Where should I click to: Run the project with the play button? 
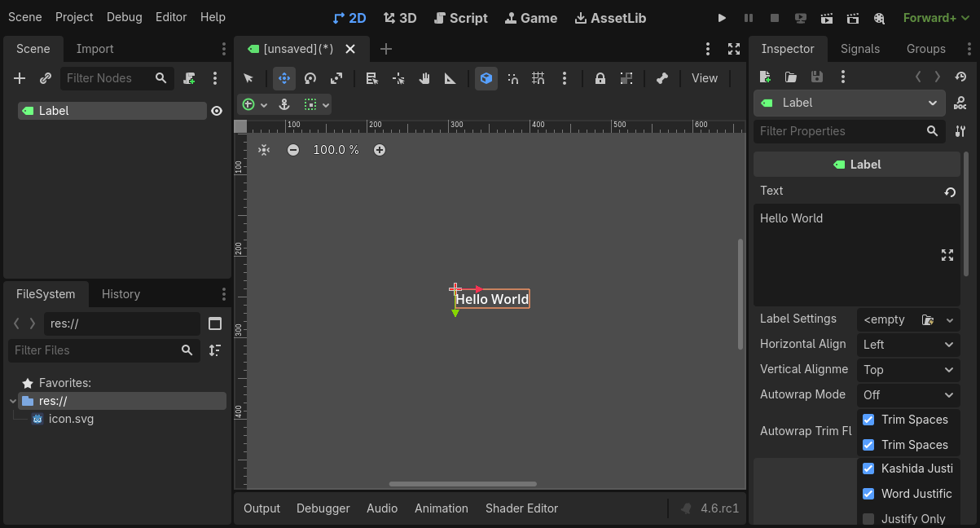click(721, 17)
